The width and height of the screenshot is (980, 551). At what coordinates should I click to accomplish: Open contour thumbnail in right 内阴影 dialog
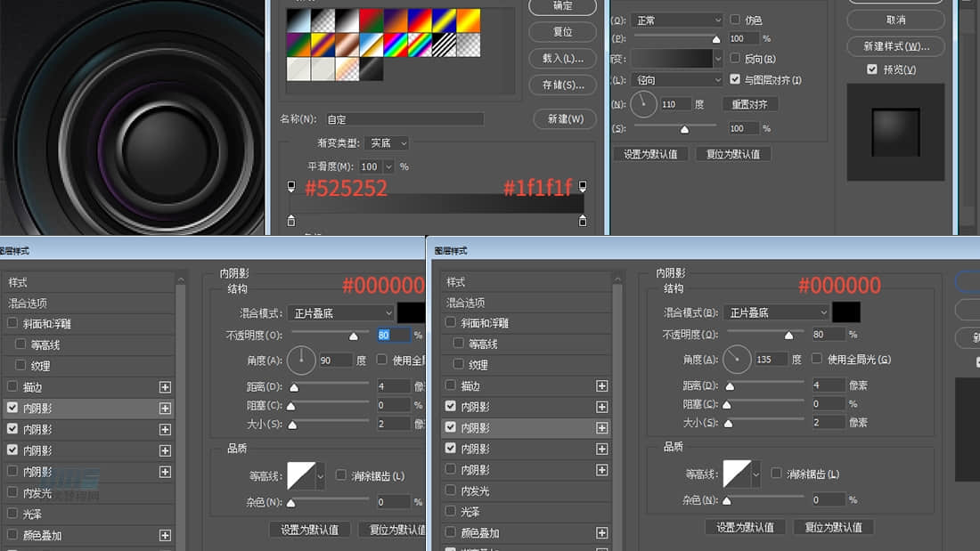point(737,474)
